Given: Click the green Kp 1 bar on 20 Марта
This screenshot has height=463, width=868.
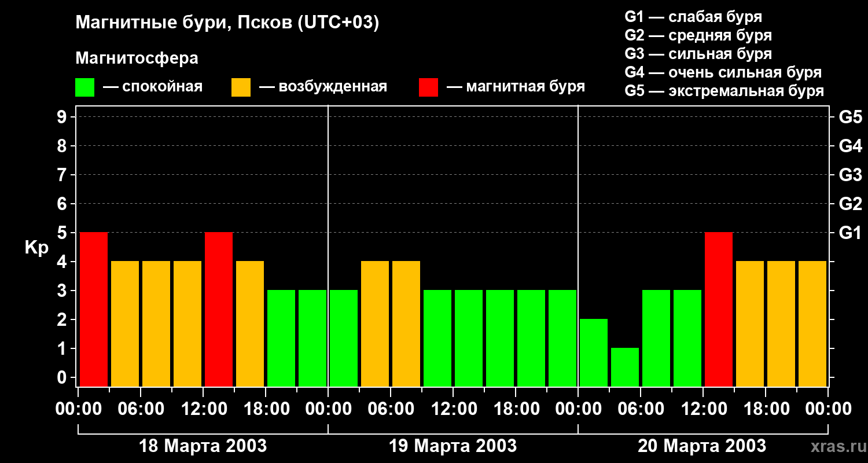Looking at the screenshot, I should [625, 367].
